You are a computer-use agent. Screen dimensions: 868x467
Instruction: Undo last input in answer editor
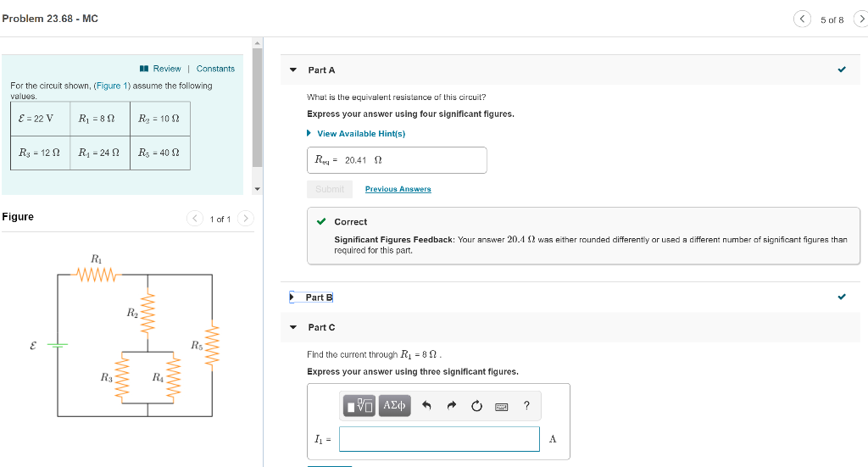point(426,406)
